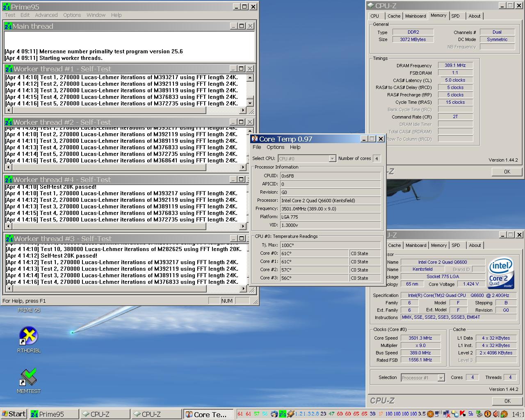Click orange info circle tray icon
The image size is (525, 420).
click(488, 414)
